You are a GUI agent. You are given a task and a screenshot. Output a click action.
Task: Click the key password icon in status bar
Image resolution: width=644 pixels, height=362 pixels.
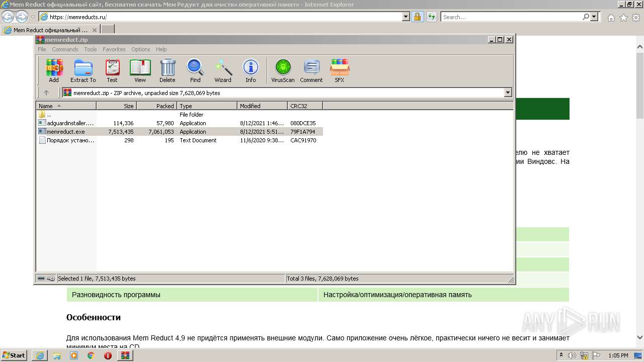click(x=51, y=279)
